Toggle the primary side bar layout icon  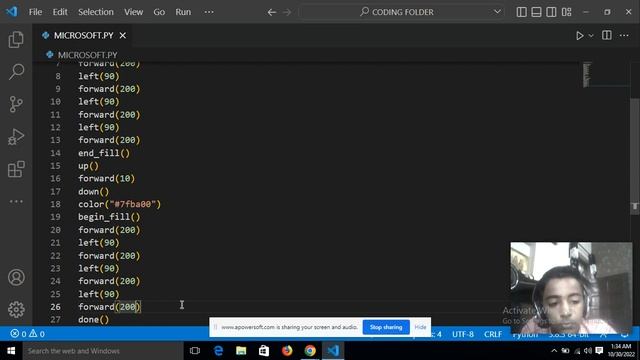521,12
